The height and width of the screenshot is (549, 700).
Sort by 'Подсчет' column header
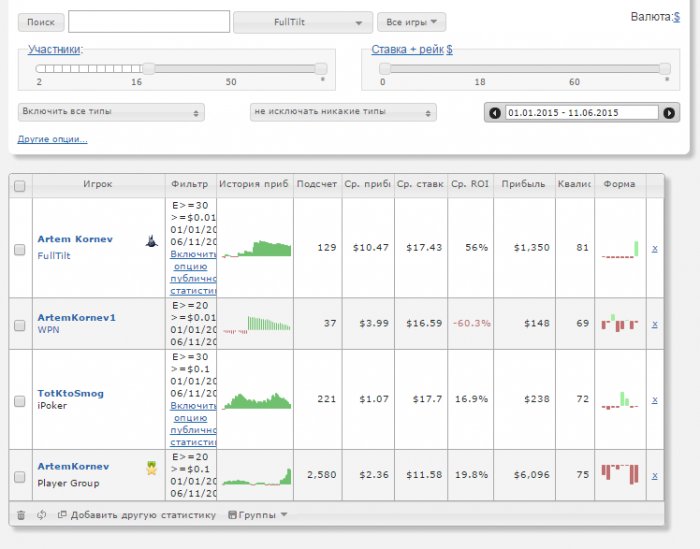tap(317, 185)
